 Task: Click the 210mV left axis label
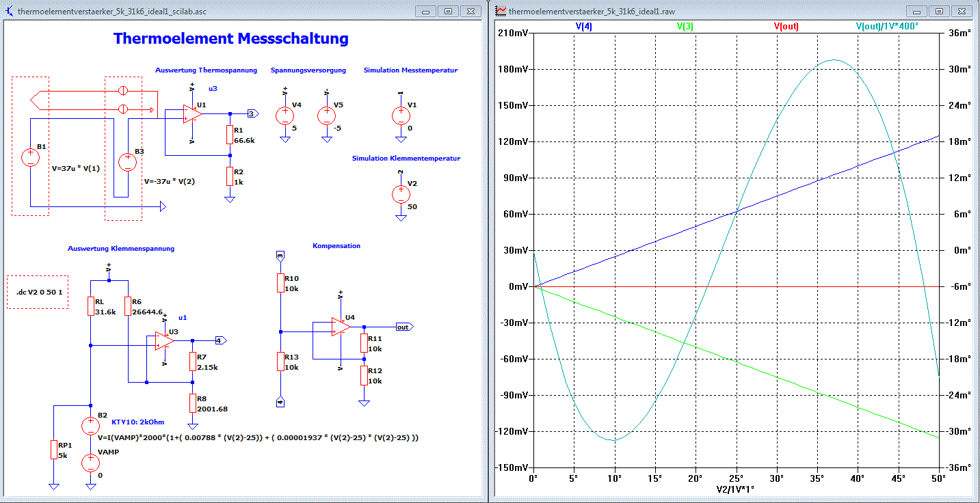512,33
